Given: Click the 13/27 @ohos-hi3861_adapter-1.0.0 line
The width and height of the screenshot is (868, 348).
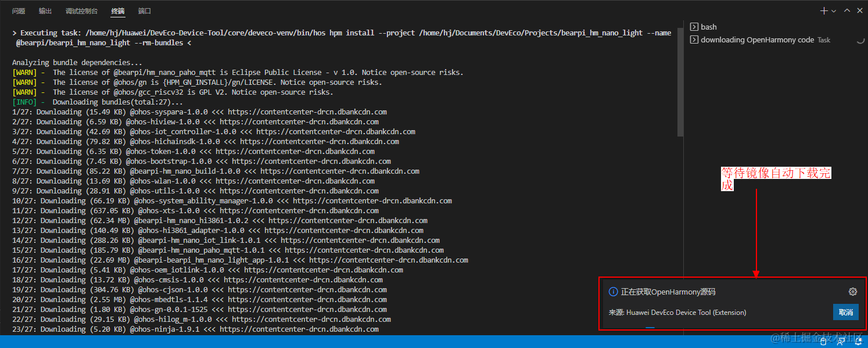Looking at the screenshot, I should click(217, 230).
